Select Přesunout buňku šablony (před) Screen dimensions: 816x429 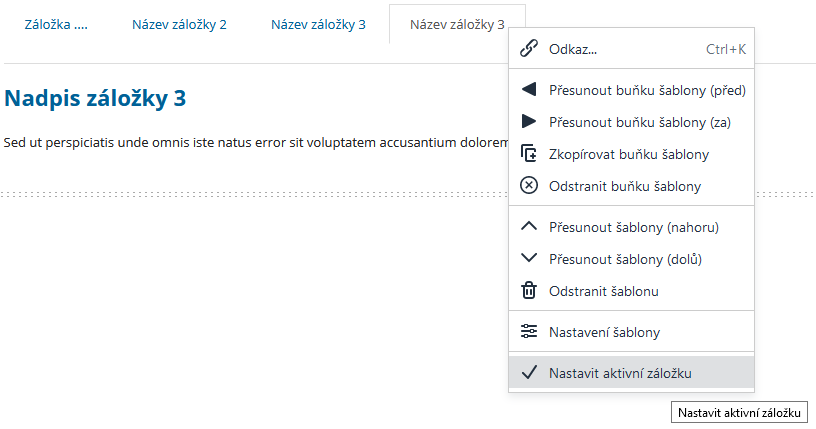point(647,90)
